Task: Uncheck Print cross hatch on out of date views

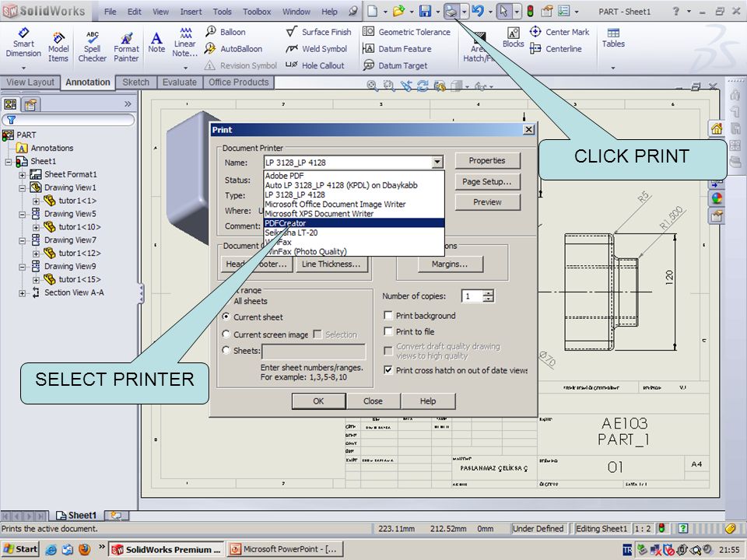Action: pyautogui.click(x=388, y=369)
